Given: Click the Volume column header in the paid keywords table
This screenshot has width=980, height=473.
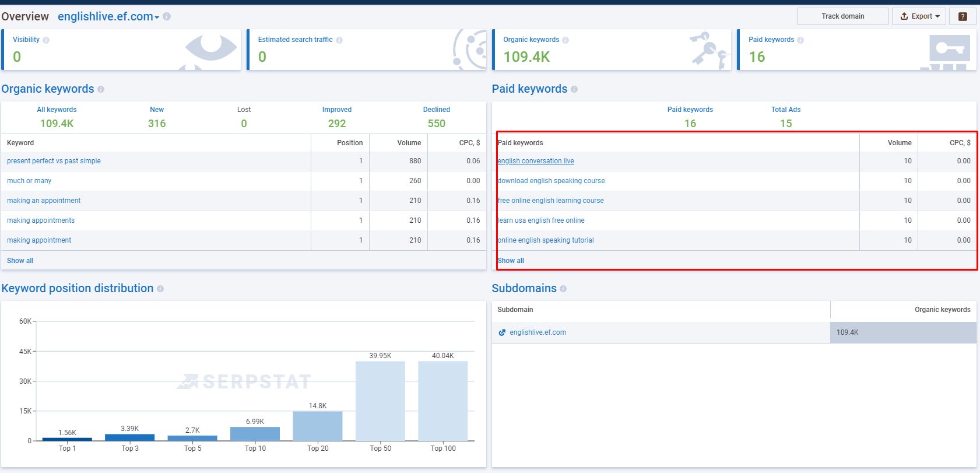Looking at the screenshot, I should click(x=900, y=143).
